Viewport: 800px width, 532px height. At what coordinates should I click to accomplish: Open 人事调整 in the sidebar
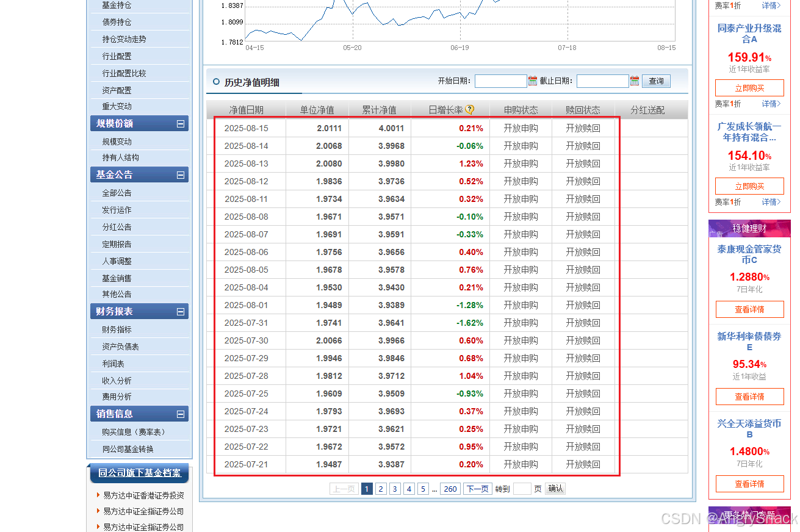coord(117,261)
